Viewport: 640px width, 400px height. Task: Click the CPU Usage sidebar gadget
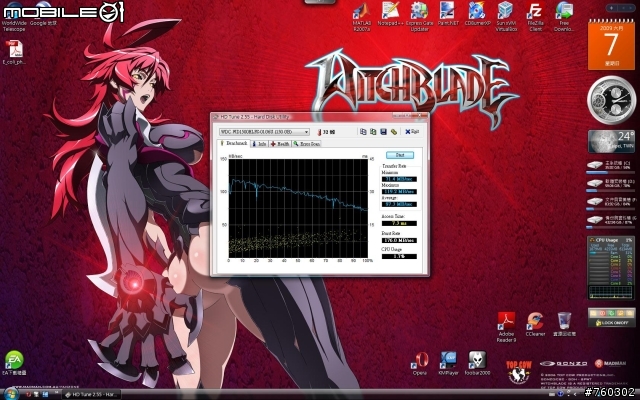(611, 268)
